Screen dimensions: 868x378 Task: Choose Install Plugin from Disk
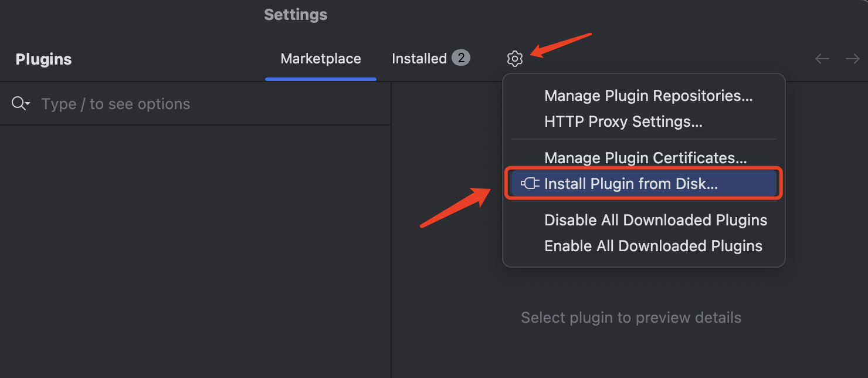click(x=631, y=184)
